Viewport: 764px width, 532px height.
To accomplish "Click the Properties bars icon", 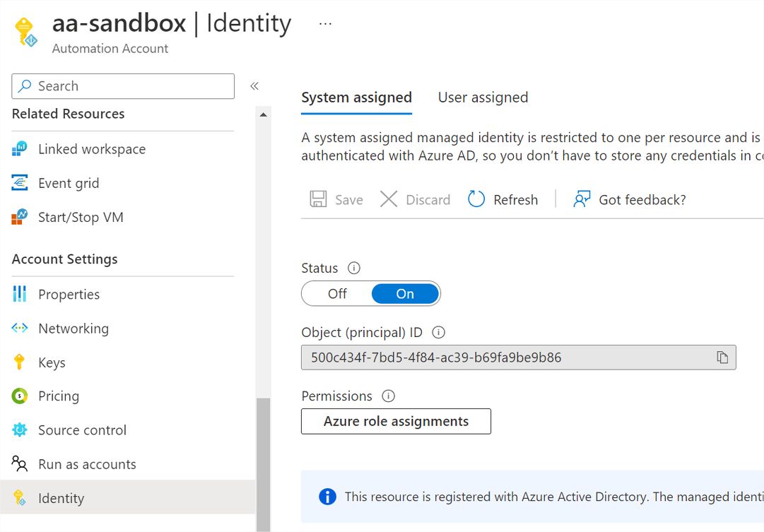I will [x=20, y=294].
